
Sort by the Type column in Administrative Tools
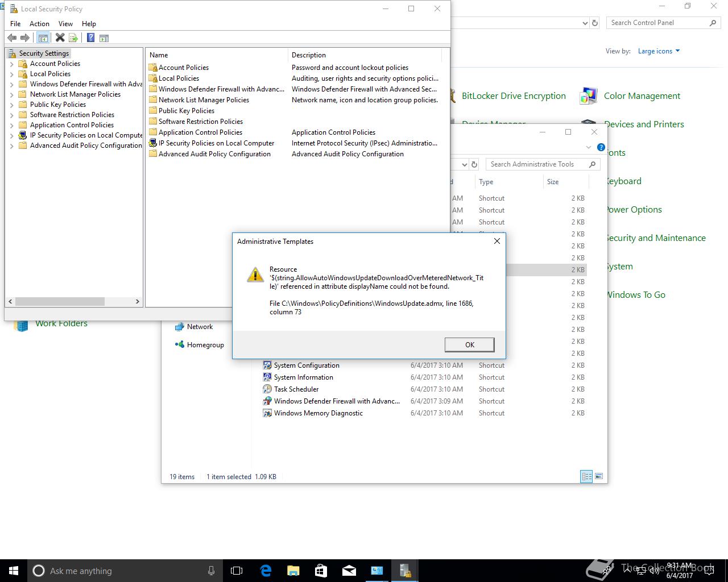(x=508, y=182)
